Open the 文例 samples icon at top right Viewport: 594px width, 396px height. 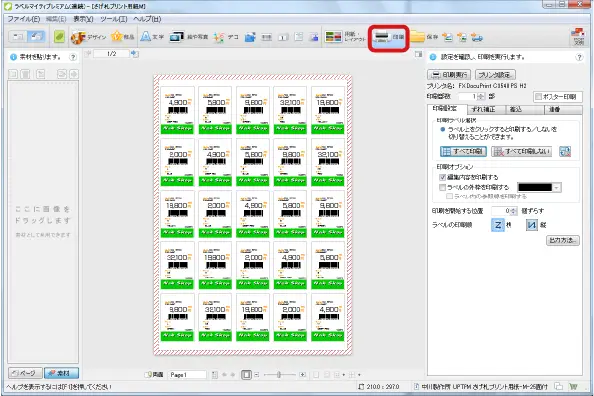click(x=578, y=36)
